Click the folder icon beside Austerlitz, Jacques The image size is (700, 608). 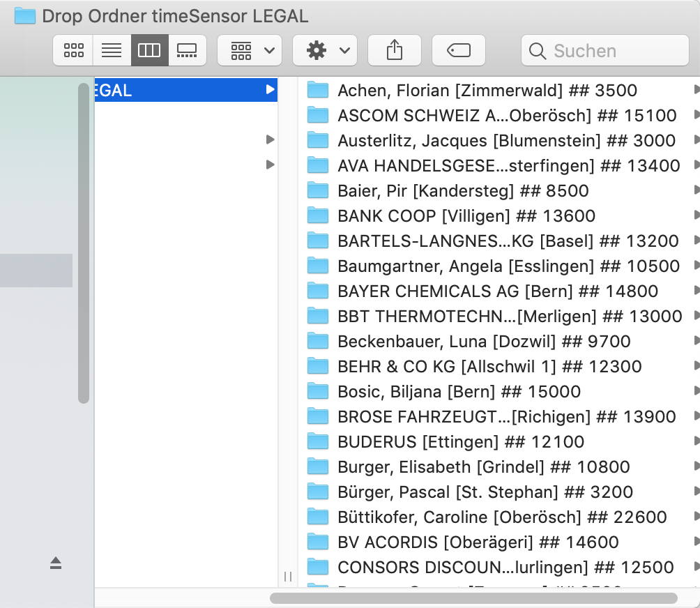[318, 139]
